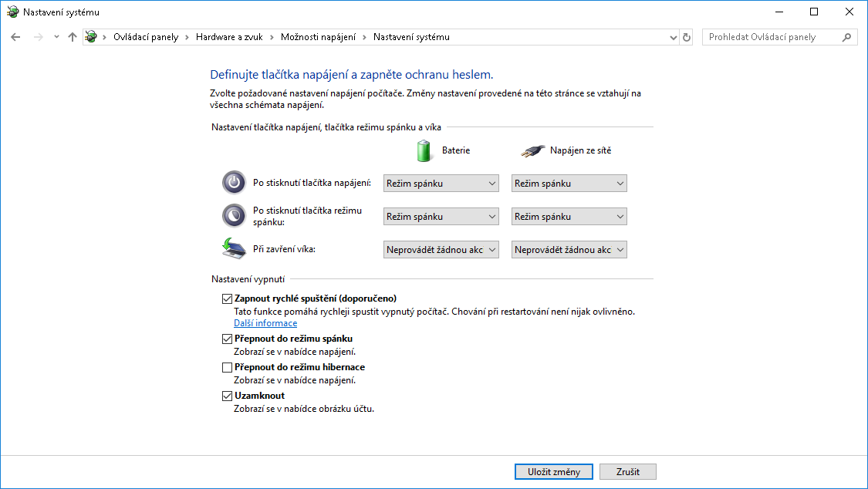Go to Hardware a zvuk breadcrumb

228,37
